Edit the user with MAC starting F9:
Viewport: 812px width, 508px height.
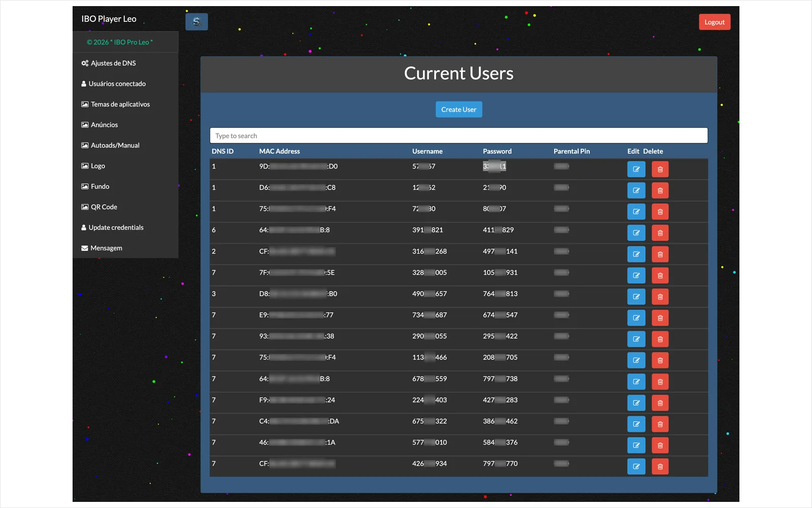pos(636,403)
